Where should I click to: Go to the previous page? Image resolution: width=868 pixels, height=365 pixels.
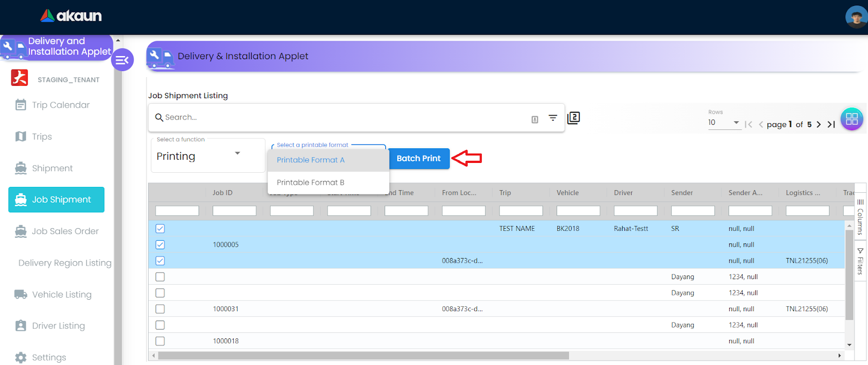coord(761,124)
